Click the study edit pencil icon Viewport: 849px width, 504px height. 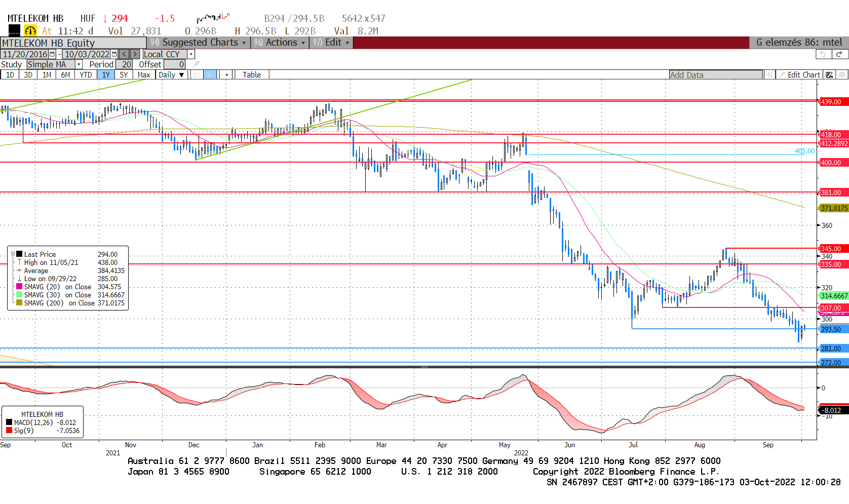point(196,64)
